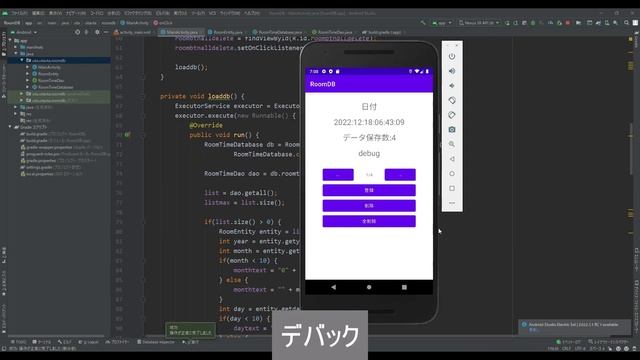Click the Rerun app icon next to device selector

click(x=507, y=23)
